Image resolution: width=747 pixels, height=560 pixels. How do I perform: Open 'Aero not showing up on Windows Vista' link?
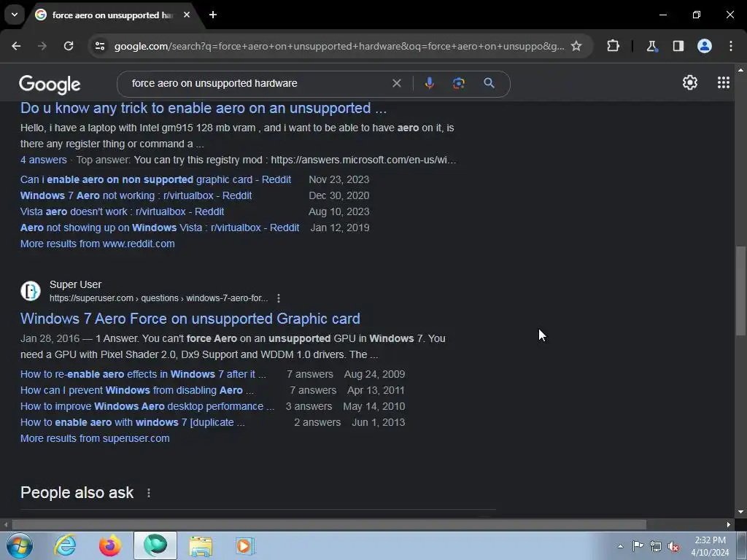(160, 227)
